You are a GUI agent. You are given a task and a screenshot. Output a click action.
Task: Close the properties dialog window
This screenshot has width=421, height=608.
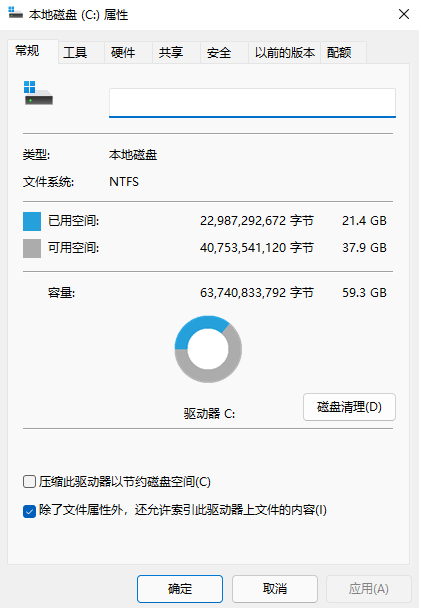pyautogui.click(x=404, y=14)
